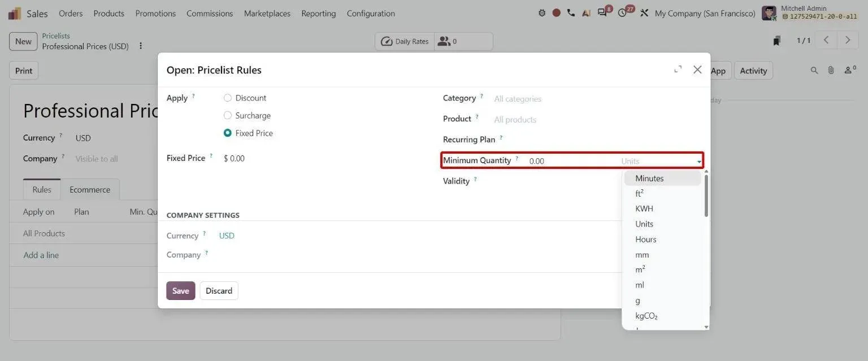Open the Sales app home icon

click(15, 13)
